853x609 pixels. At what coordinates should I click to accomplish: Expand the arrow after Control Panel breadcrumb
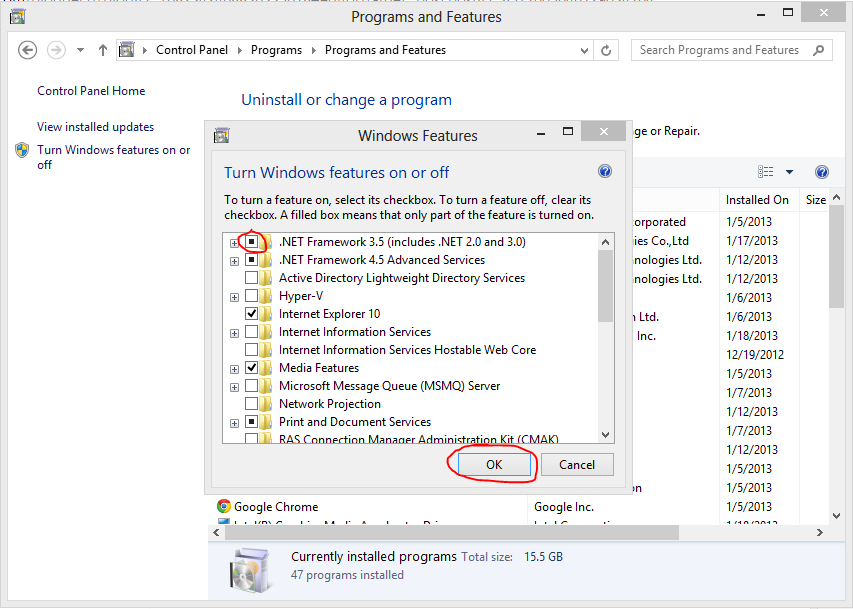pyautogui.click(x=239, y=51)
